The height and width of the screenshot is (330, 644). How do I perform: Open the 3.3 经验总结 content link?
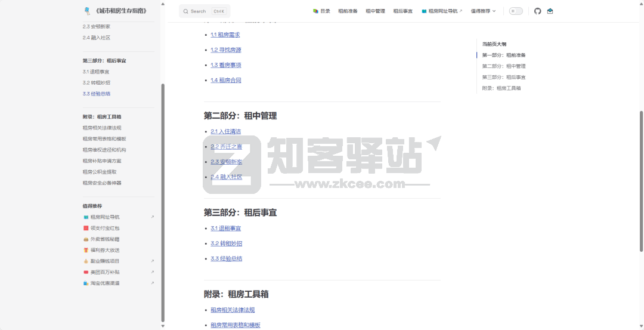point(227,259)
